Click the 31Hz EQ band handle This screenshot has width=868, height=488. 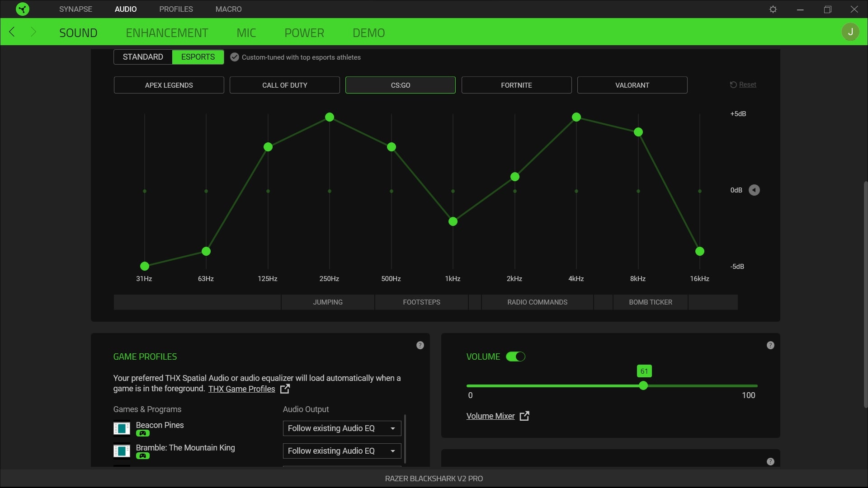pos(145,266)
